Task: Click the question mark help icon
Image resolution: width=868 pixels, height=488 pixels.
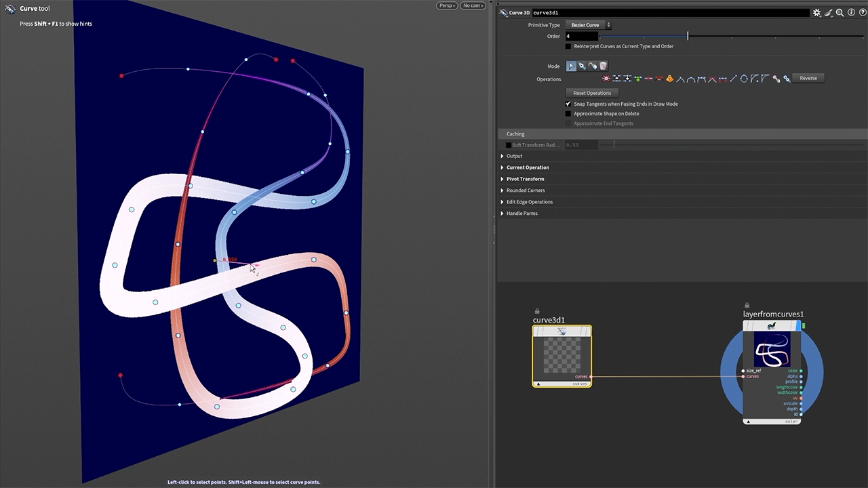Action: (861, 13)
